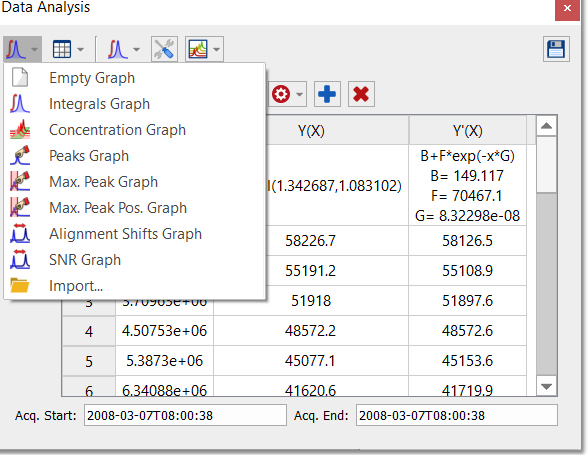Screen dimensions: 588x457
Task: Click the table scroll down arrow
Action: tap(546, 386)
